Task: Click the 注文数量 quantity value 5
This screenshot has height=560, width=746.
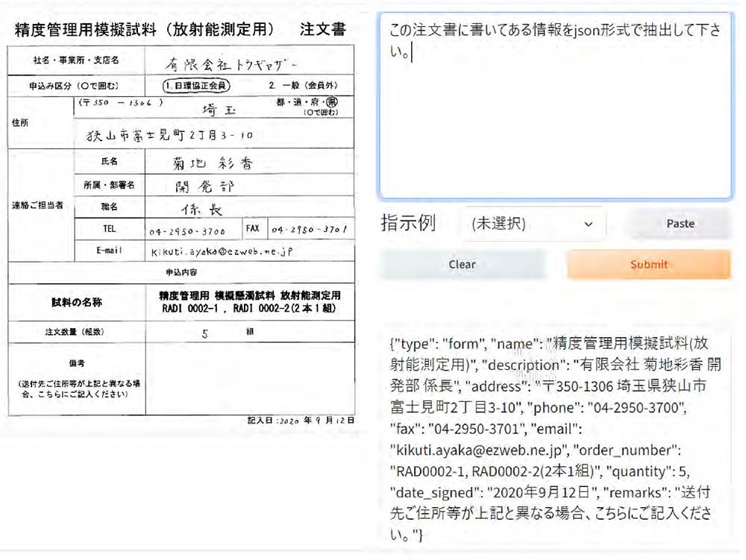Action: (205, 333)
